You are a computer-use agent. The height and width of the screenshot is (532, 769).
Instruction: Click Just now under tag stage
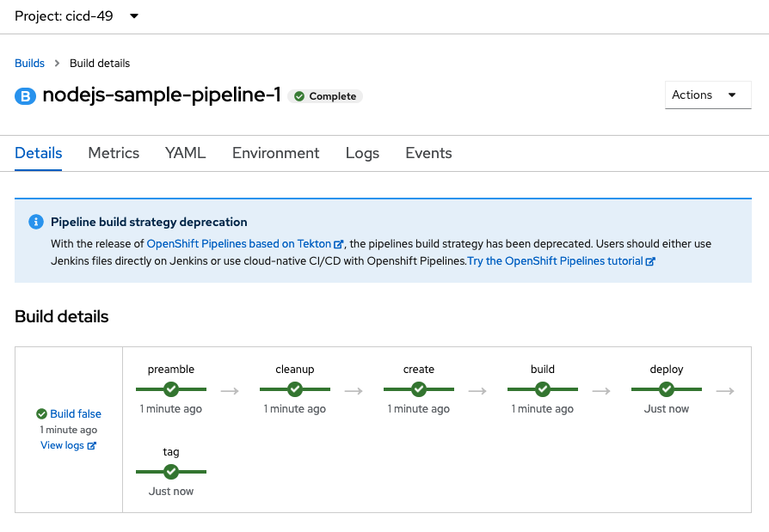tap(171, 492)
